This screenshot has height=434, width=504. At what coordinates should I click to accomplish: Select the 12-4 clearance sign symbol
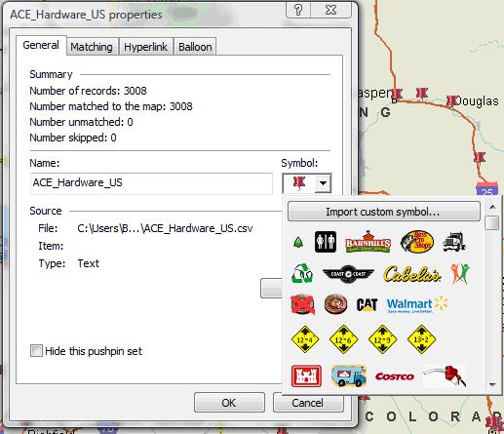pyautogui.click(x=305, y=339)
